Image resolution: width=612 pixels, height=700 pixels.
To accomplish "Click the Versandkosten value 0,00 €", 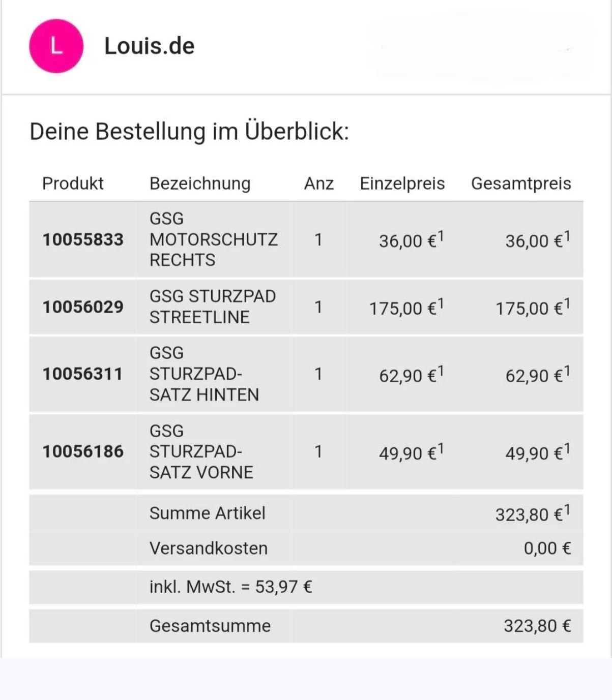I will coord(547,549).
